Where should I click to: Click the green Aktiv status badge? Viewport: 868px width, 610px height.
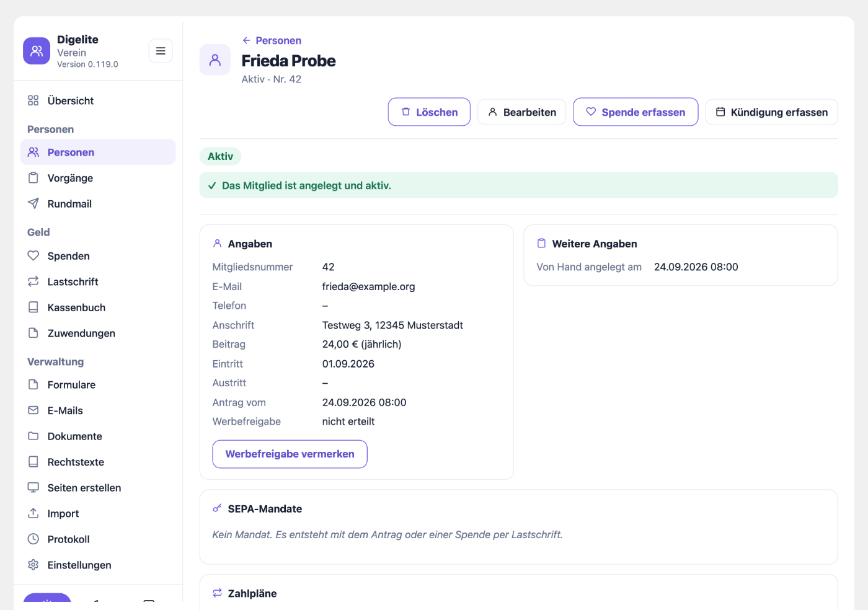[x=220, y=156]
